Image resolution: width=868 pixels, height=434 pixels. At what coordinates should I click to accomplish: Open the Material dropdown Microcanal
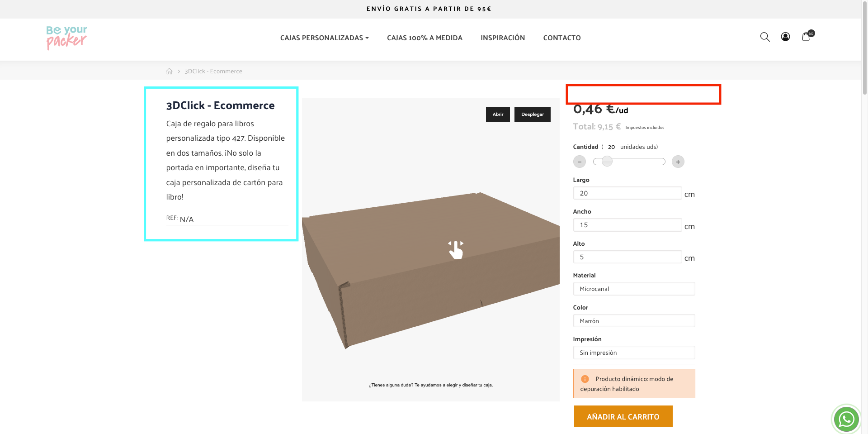point(634,289)
